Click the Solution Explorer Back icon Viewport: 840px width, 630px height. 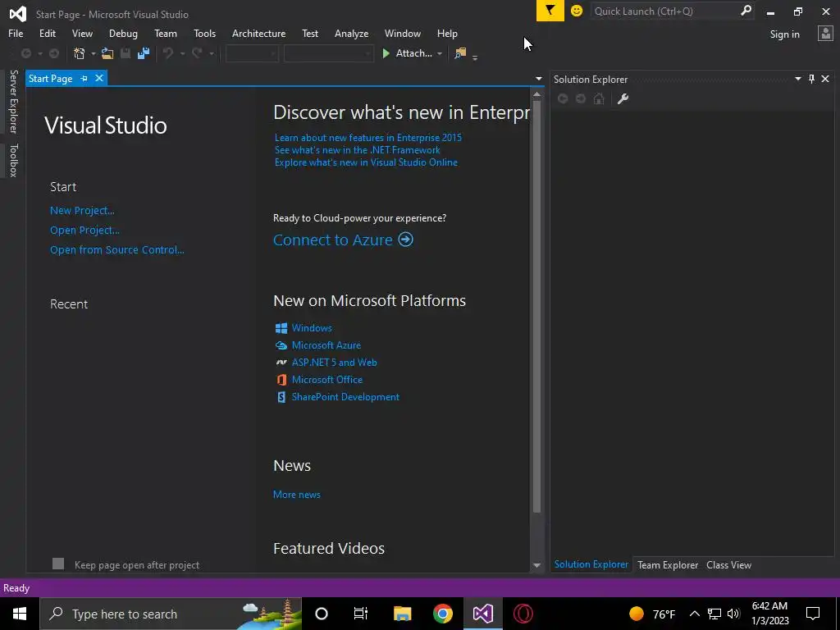pos(563,98)
